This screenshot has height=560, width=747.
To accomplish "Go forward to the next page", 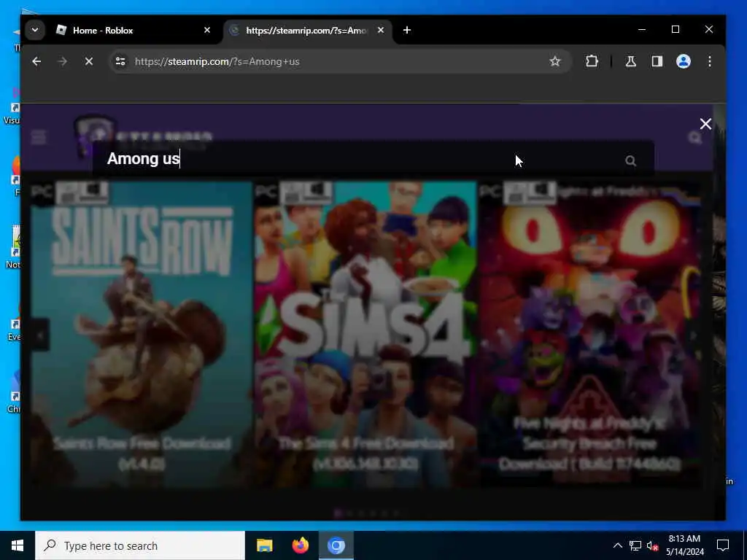I will point(63,61).
